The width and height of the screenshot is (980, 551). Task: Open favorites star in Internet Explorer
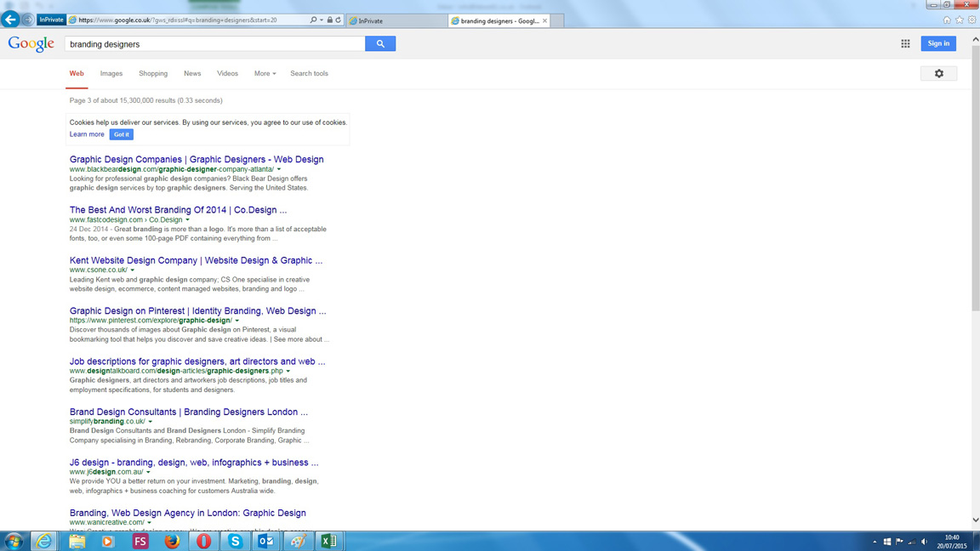click(960, 20)
